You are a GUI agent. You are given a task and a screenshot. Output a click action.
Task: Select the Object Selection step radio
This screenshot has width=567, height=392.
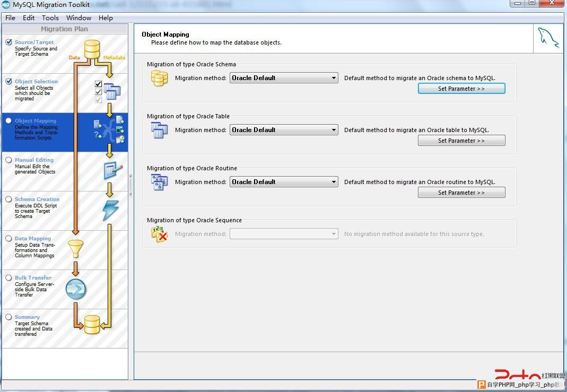coord(8,81)
